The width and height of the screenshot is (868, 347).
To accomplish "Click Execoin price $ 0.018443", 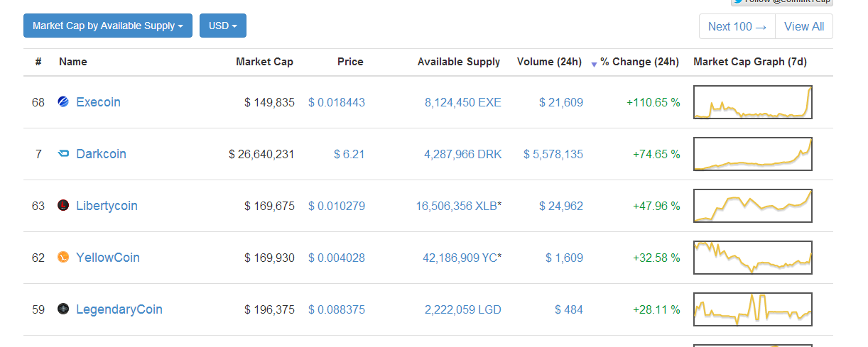I will click(x=337, y=102).
